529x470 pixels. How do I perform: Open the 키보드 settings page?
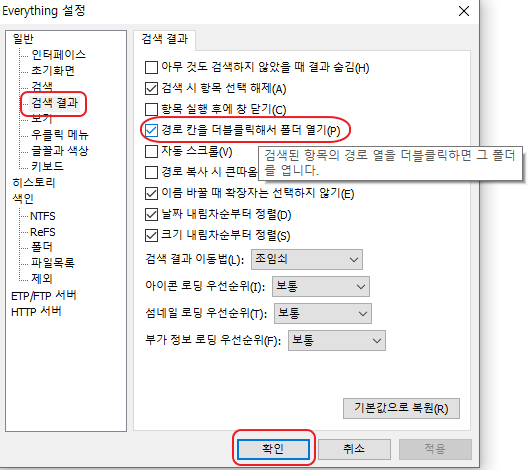(47, 166)
